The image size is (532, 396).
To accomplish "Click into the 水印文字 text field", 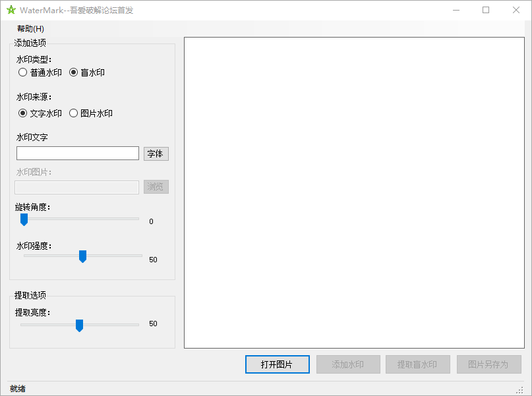I will pos(77,154).
